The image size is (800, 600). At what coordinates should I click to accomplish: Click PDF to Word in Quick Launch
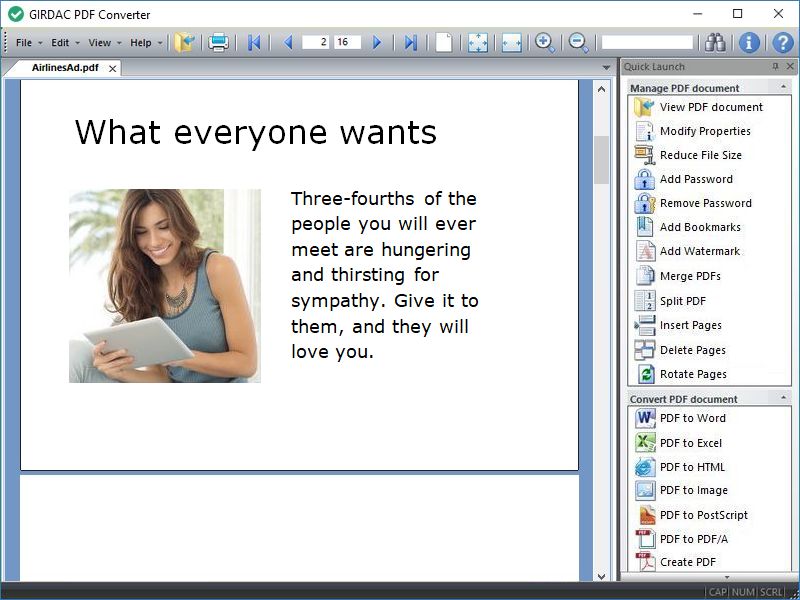(x=692, y=418)
